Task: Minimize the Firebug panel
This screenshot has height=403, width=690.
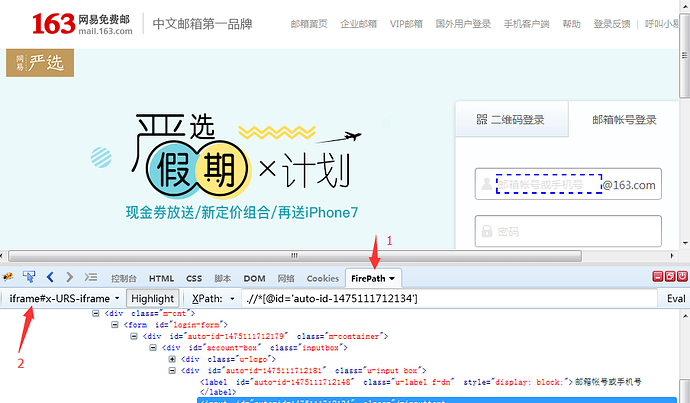Action: 658,276
